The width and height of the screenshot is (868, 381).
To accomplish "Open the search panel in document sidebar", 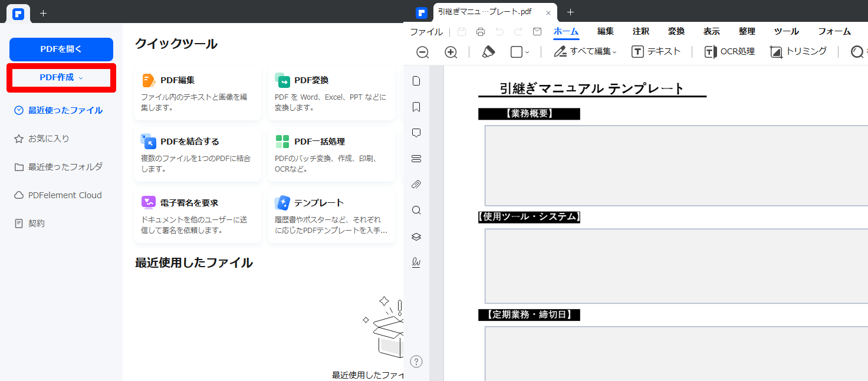I will pyautogui.click(x=416, y=211).
